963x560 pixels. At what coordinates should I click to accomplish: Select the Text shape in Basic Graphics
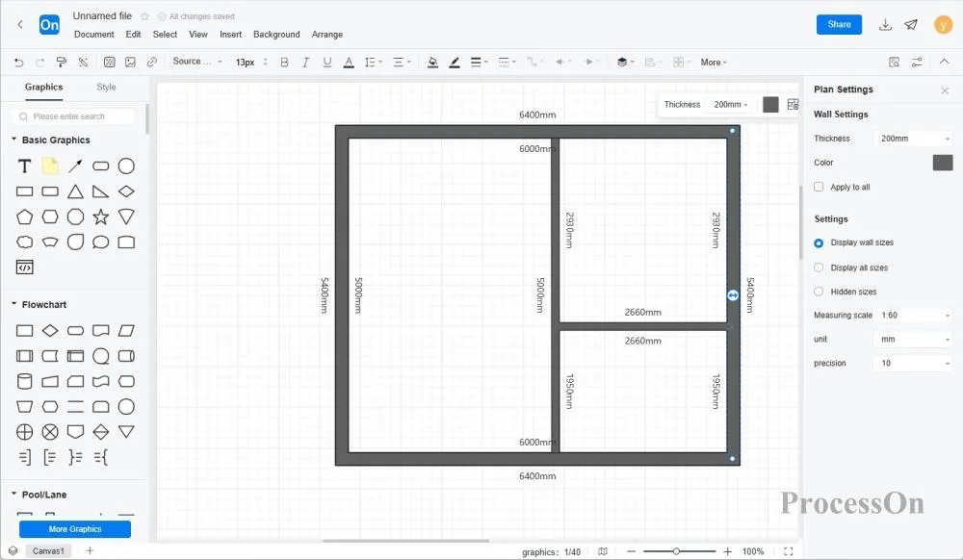[x=25, y=166]
